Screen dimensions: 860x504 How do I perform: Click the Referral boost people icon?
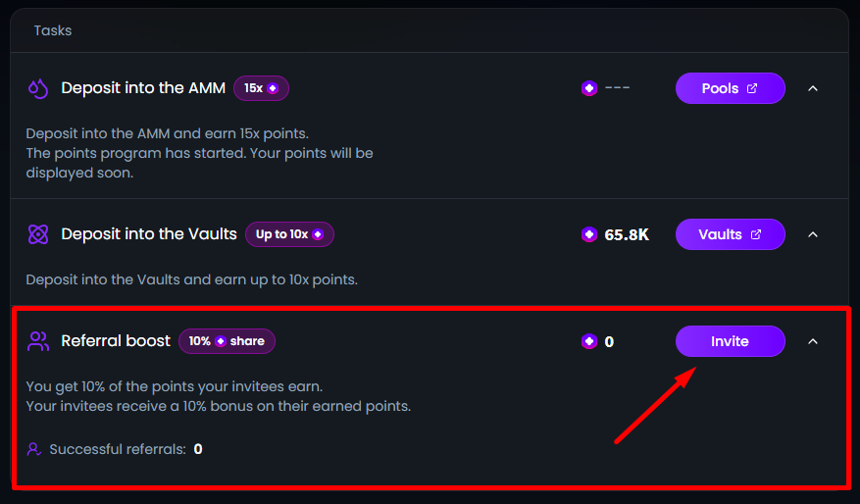[x=38, y=341]
